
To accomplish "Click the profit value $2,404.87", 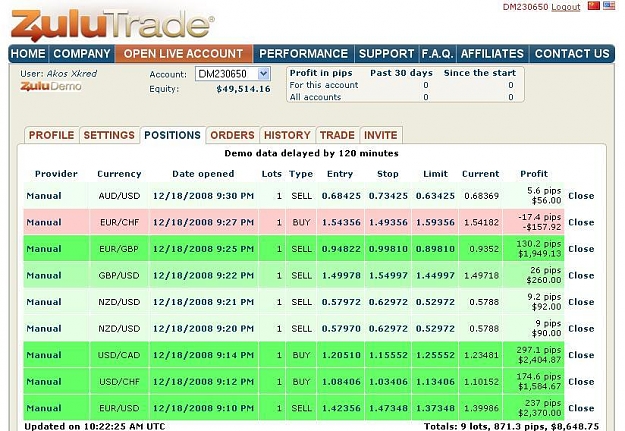I will pos(540,360).
